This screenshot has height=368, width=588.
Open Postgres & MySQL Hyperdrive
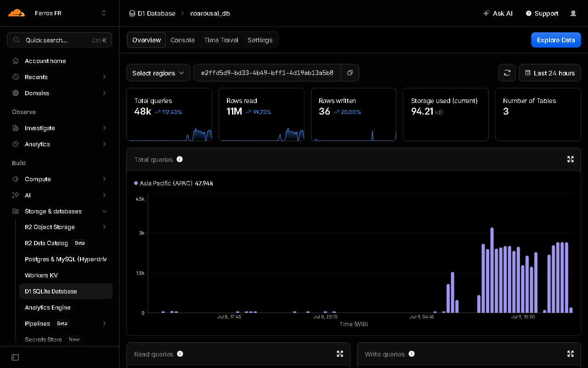coord(66,259)
